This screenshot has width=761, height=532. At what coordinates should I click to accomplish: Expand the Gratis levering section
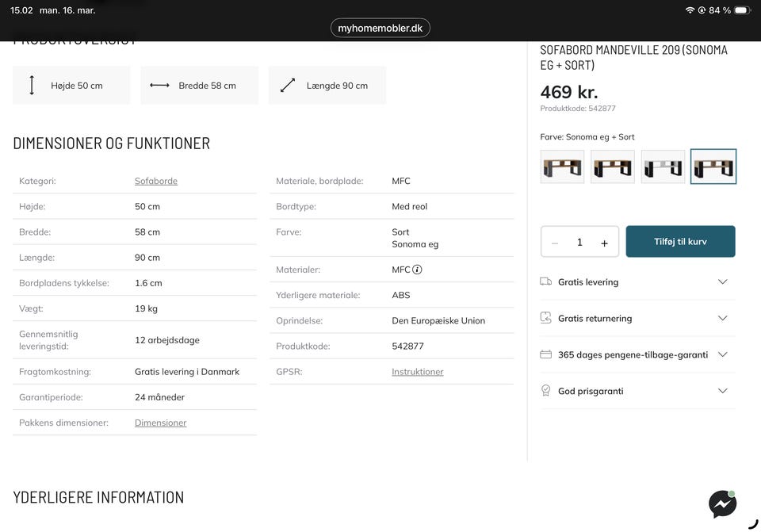(x=722, y=281)
